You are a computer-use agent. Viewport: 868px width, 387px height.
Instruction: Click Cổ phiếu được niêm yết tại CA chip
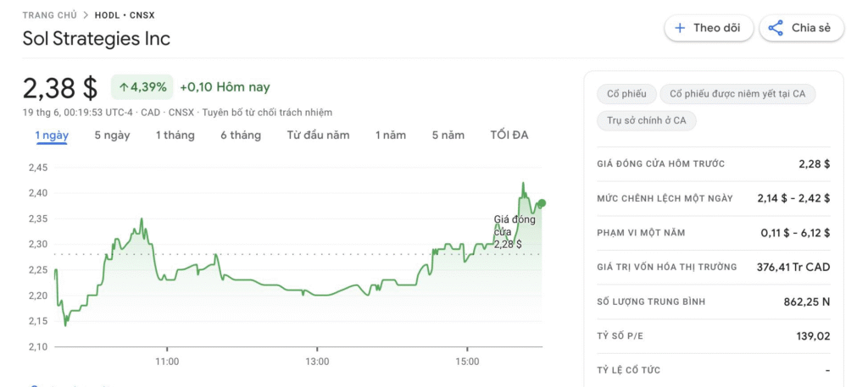737,94
